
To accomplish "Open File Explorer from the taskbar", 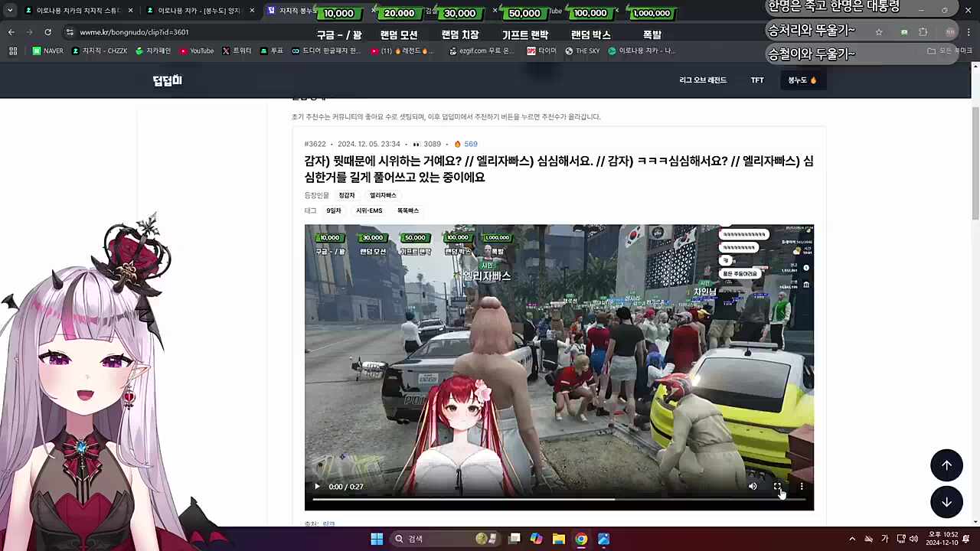I will click(x=559, y=539).
